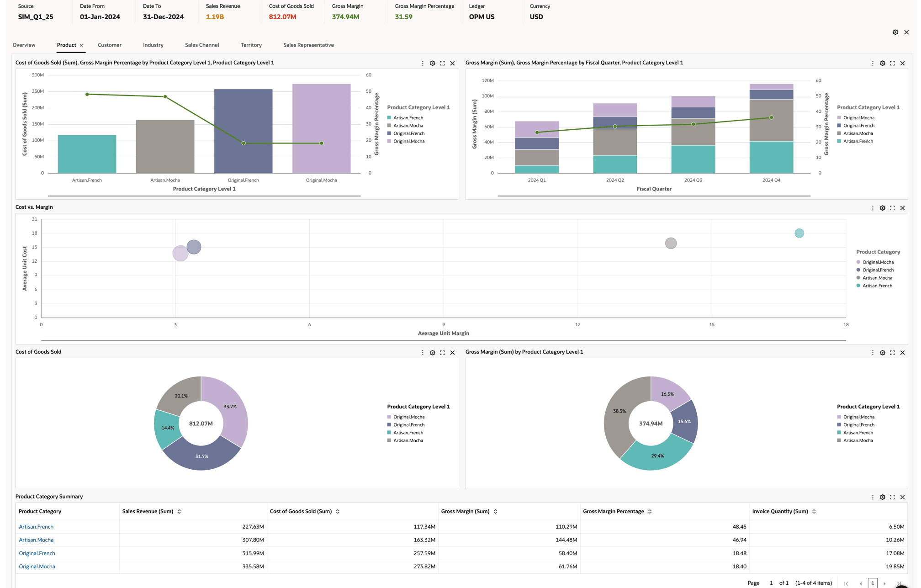Remove the Cost of Goods Sold by Category chart
This screenshot has width=921, height=588.
point(453,64)
